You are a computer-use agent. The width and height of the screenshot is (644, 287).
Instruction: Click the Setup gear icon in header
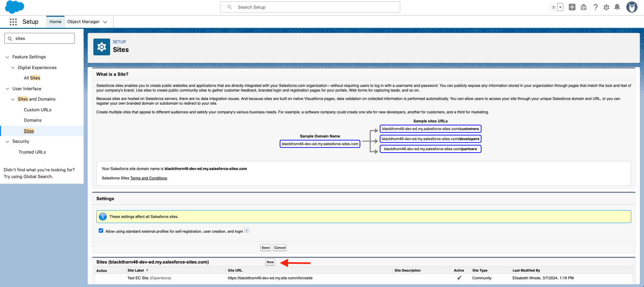606,7
